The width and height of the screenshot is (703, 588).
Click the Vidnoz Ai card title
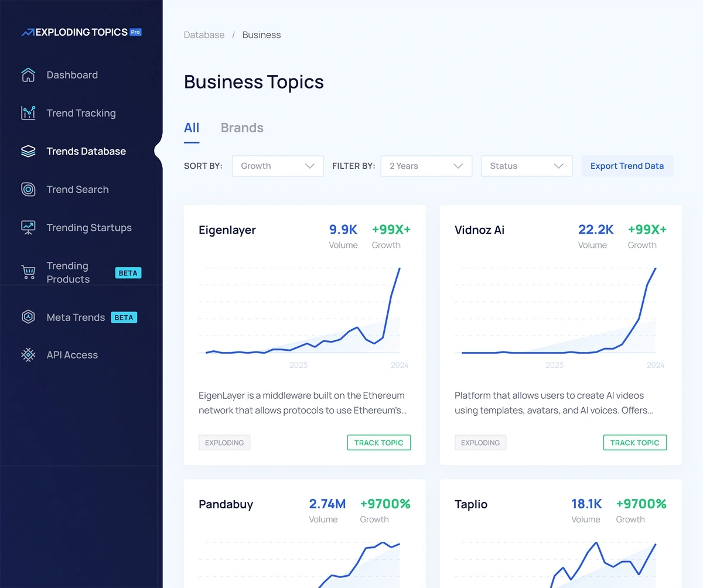479,230
